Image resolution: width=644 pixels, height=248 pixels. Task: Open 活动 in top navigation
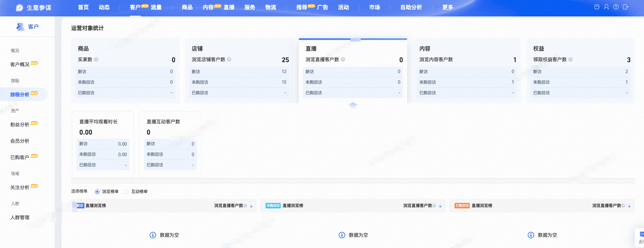(344, 7)
